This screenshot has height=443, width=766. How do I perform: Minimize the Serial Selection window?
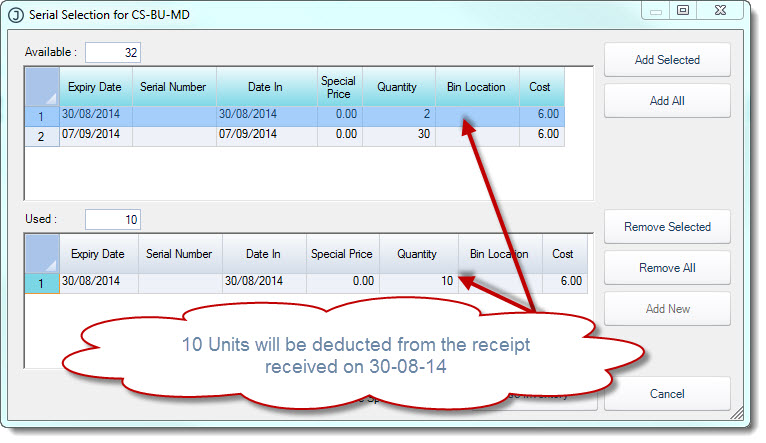tap(656, 10)
